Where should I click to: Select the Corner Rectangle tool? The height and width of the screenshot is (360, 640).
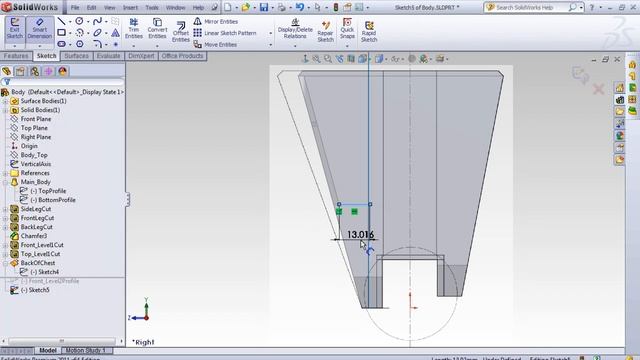(61, 32)
